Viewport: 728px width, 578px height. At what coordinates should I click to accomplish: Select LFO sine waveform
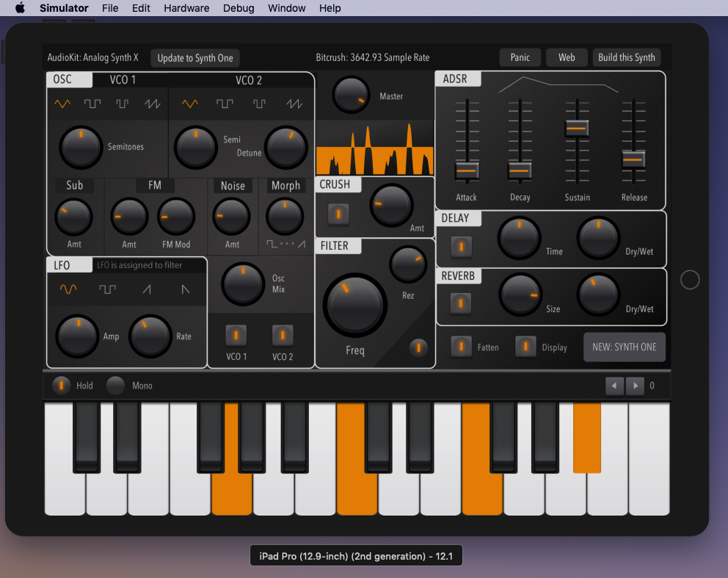(68, 289)
